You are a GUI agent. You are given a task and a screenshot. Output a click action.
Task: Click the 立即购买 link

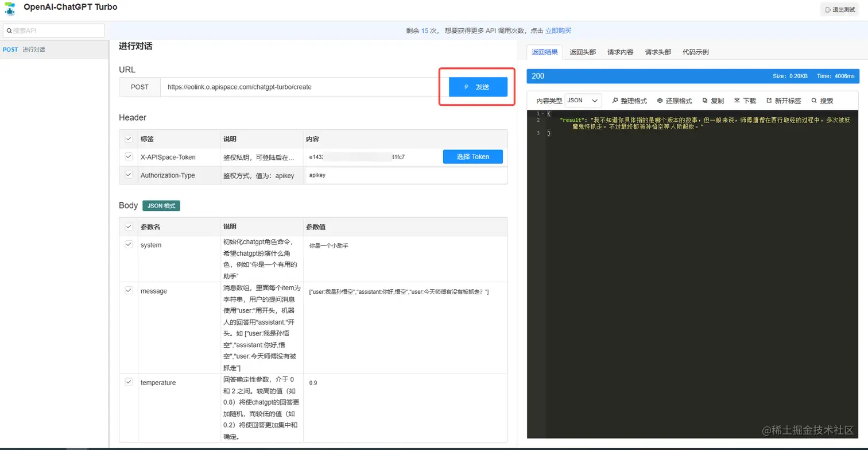(558, 31)
